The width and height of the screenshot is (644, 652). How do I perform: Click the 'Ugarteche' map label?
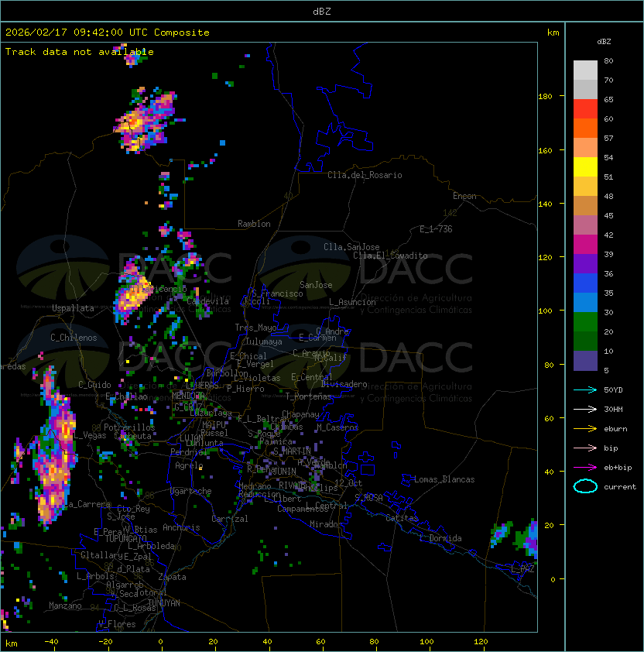click(191, 491)
